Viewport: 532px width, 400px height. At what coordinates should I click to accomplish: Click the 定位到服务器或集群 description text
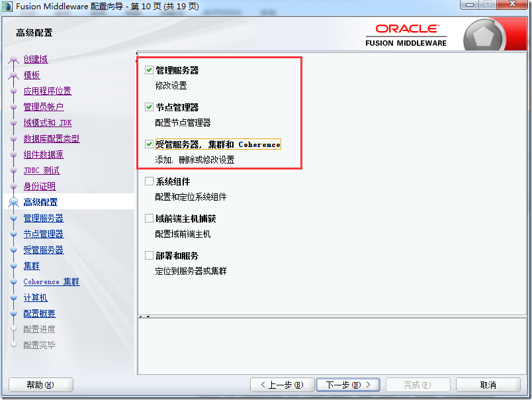(x=191, y=271)
